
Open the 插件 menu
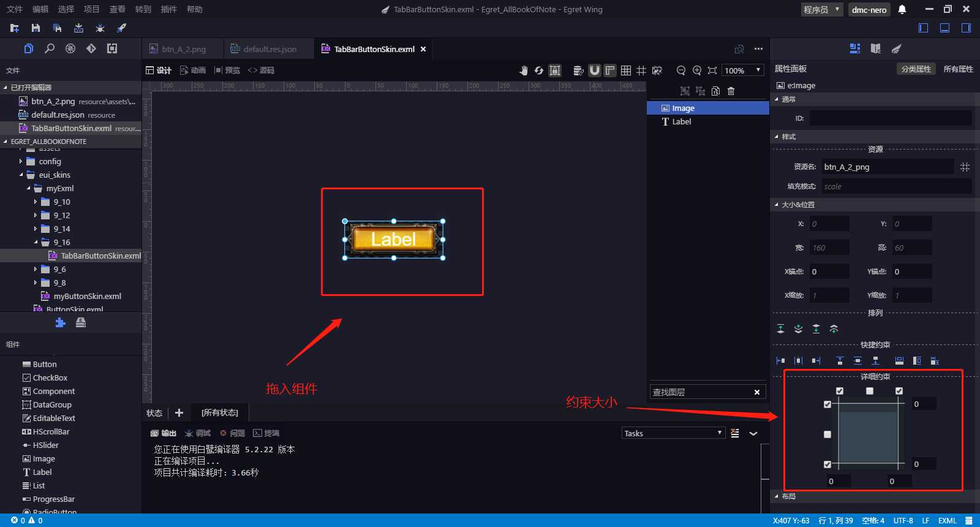point(168,9)
